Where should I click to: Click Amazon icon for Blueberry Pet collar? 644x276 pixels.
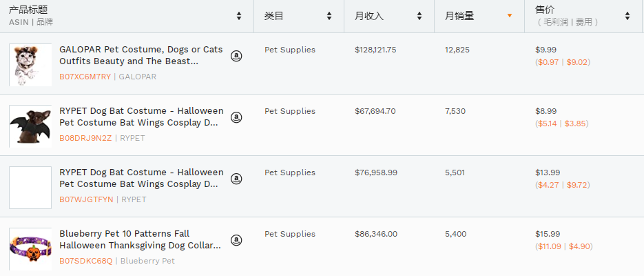(236, 240)
